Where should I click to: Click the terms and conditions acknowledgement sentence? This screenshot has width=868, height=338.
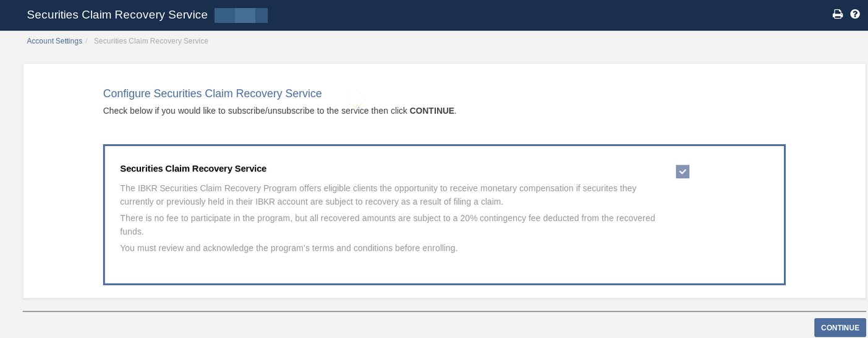click(x=289, y=248)
